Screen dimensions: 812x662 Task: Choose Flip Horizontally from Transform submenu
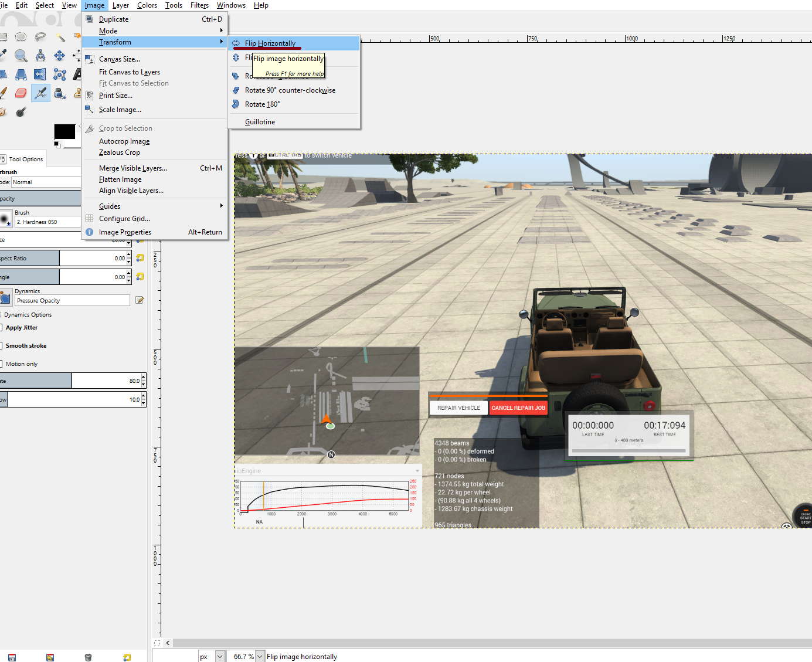[x=294, y=43]
